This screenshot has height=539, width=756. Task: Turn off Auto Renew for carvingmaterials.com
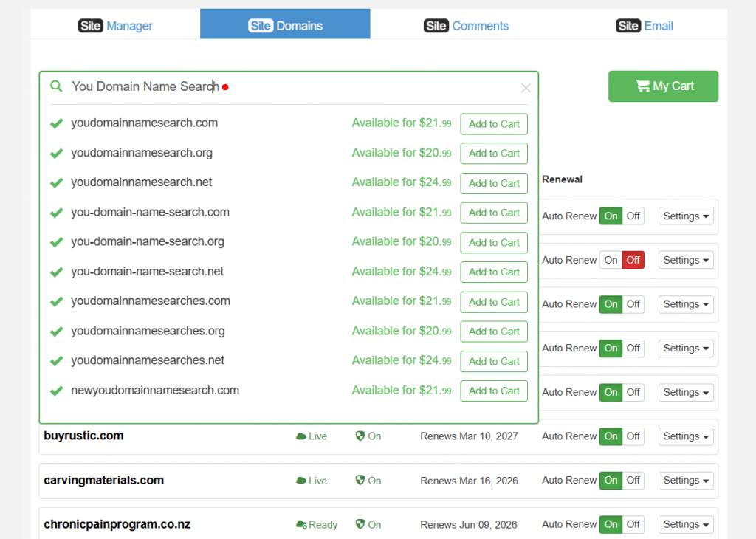tap(633, 481)
